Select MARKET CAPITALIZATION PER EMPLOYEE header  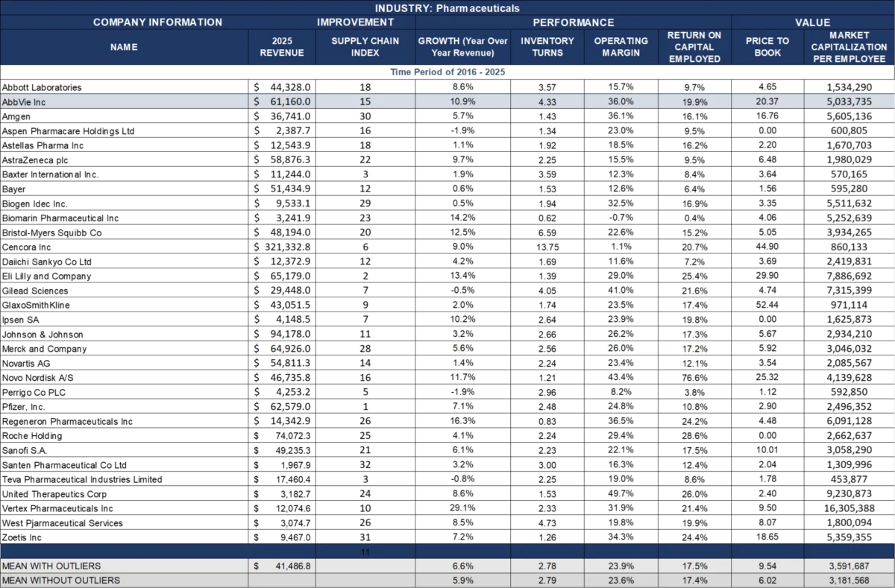(850, 47)
